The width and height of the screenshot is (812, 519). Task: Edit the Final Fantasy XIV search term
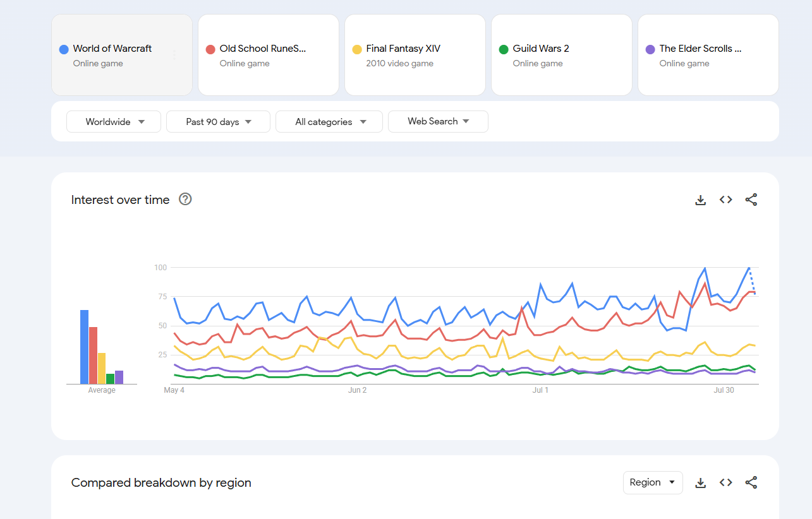tap(415, 55)
